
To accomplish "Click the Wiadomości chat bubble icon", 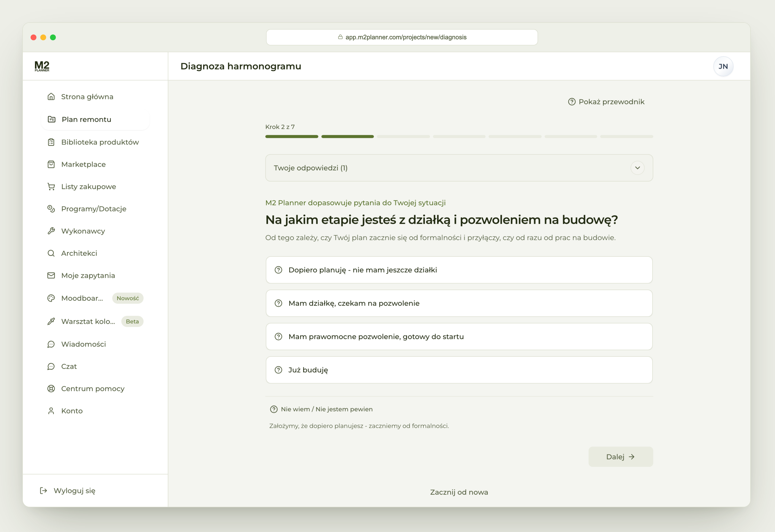I will pyautogui.click(x=51, y=344).
